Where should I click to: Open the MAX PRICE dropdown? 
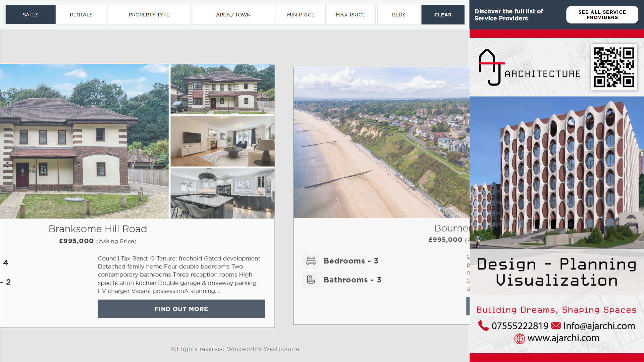351,15
